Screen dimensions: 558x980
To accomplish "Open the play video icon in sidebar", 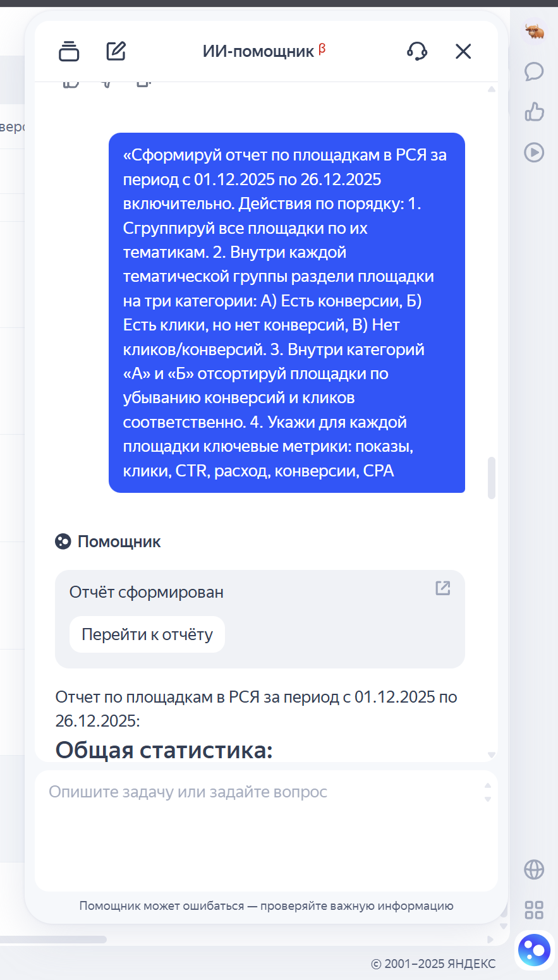I will [534, 152].
